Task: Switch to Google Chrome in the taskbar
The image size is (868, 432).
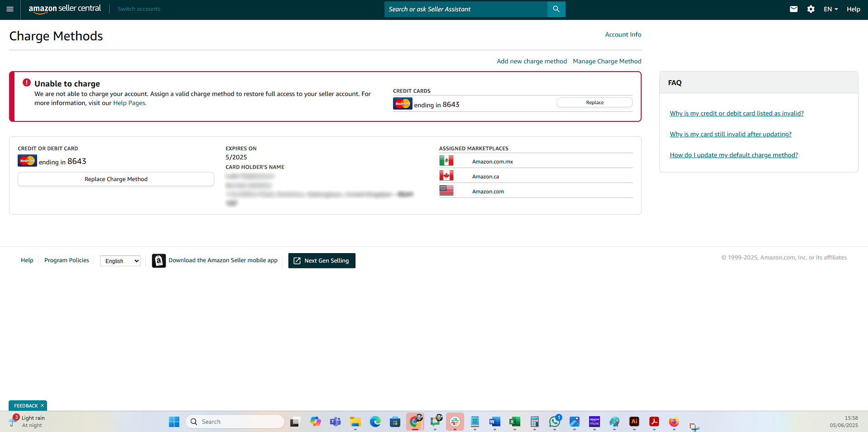Action: pyautogui.click(x=415, y=422)
